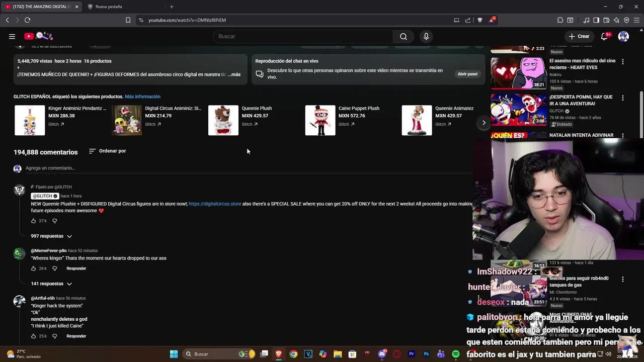Click the magnifier search button
The height and width of the screenshot is (362, 644).
(x=404, y=36)
